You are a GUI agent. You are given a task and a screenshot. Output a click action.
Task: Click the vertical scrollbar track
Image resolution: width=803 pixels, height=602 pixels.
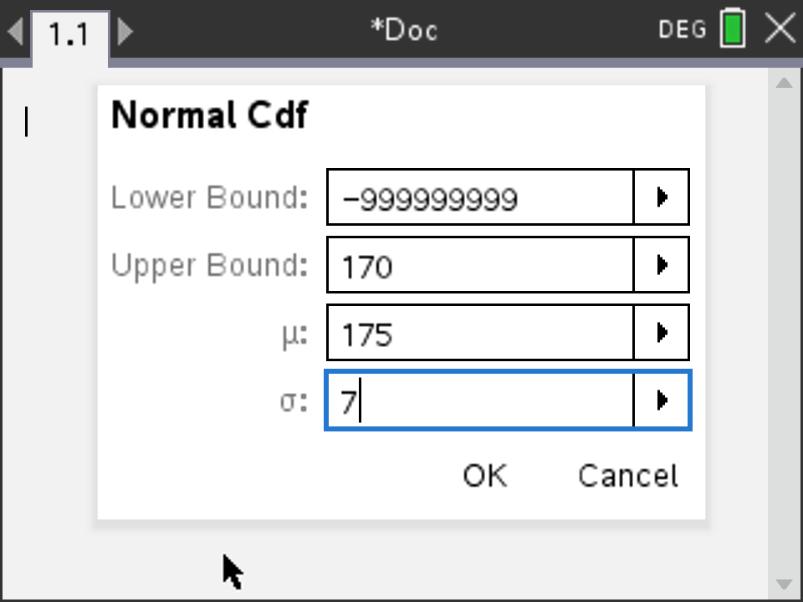point(784,330)
